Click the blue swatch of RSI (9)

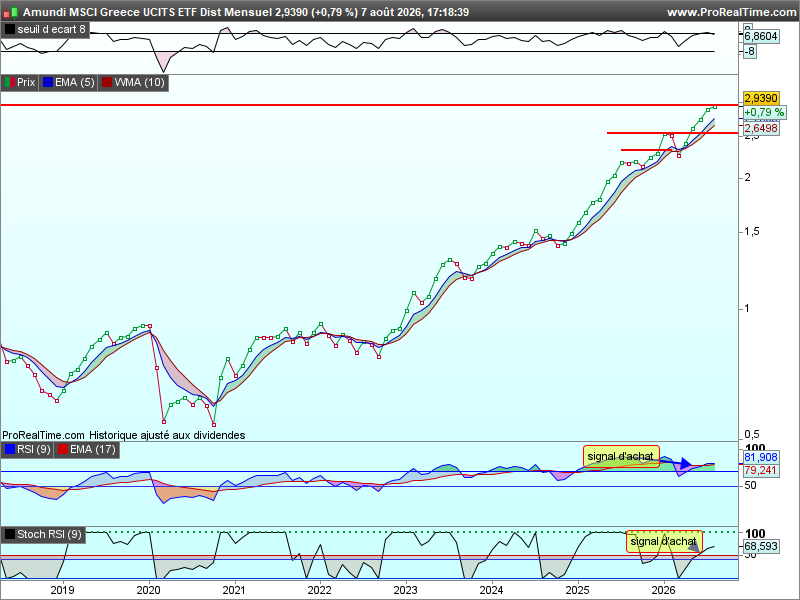point(10,449)
